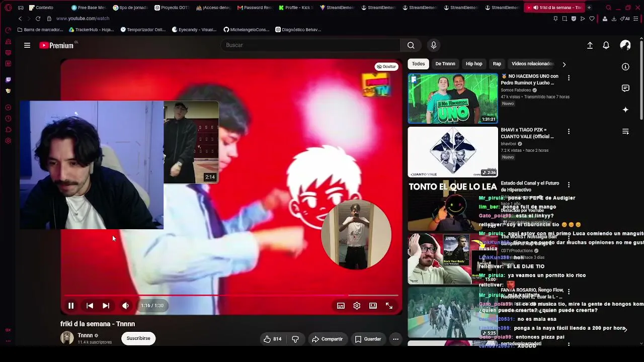Image resolution: width=644 pixels, height=362 pixels.
Task: Open the YouTube upload/create button
Action: point(590,45)
